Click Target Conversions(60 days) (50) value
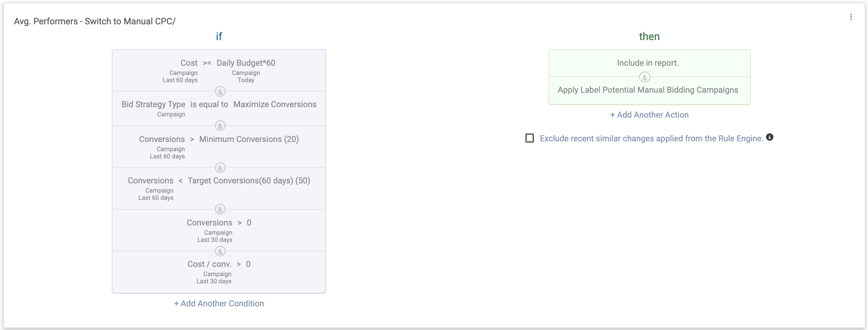This screenshot has height=330, width=868. (249, 180)
